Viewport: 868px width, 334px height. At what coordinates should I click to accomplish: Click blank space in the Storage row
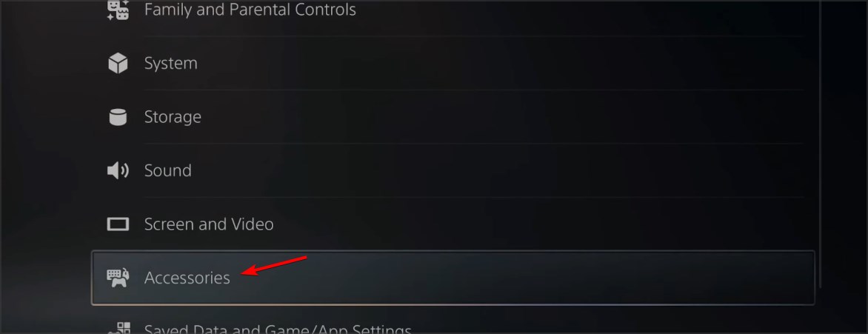(498, 117)
